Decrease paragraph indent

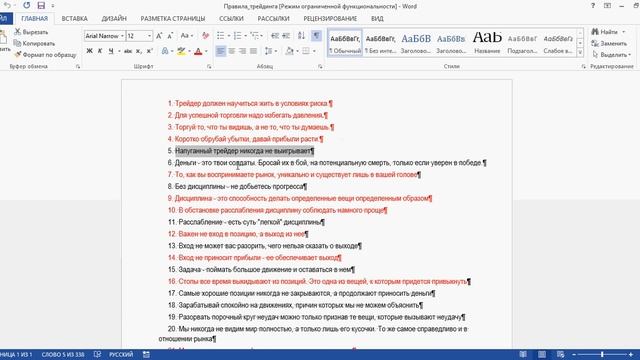275,36
